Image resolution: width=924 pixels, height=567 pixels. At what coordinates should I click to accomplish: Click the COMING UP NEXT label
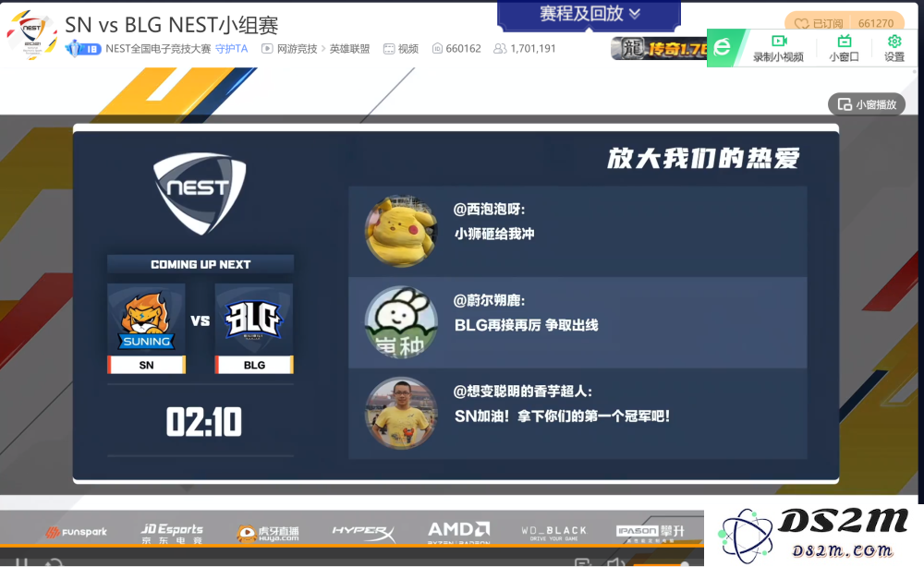[x=201, y=264]
